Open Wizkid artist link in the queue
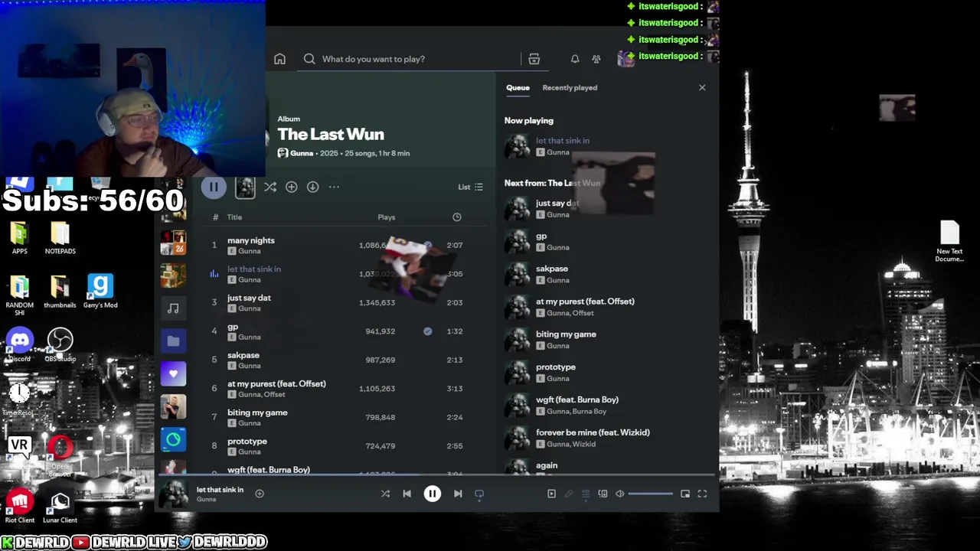 pos(583,445)
